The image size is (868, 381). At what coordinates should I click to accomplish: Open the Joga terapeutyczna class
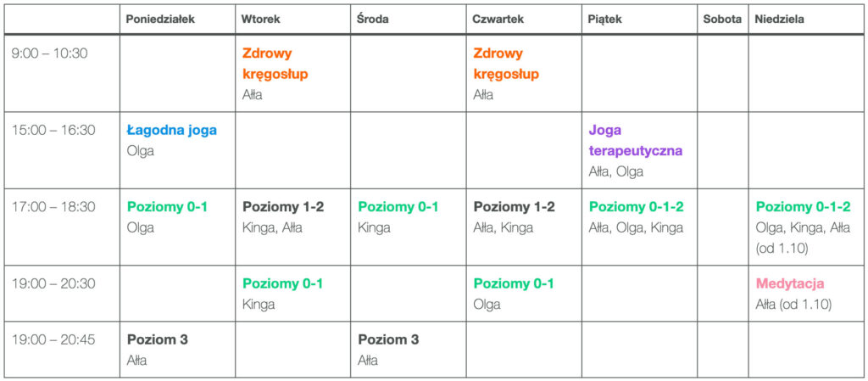[636, 141]
